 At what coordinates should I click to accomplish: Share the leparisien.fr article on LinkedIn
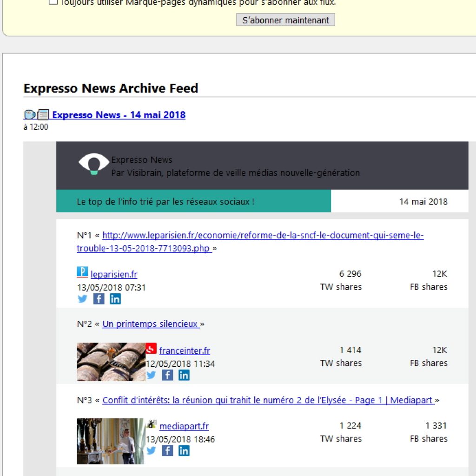pyautogui.click(x=115, y=299)
